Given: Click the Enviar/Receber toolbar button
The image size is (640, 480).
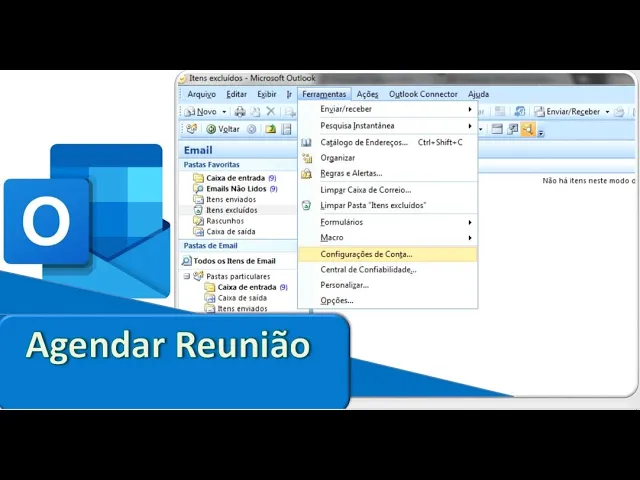Looking at the screenshot, I should pos(567,111).
